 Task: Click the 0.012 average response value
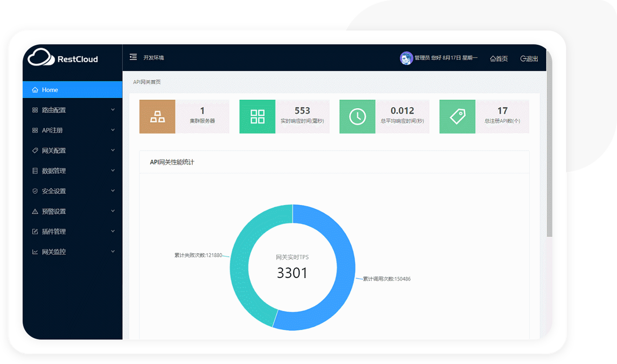coord(402,111)
